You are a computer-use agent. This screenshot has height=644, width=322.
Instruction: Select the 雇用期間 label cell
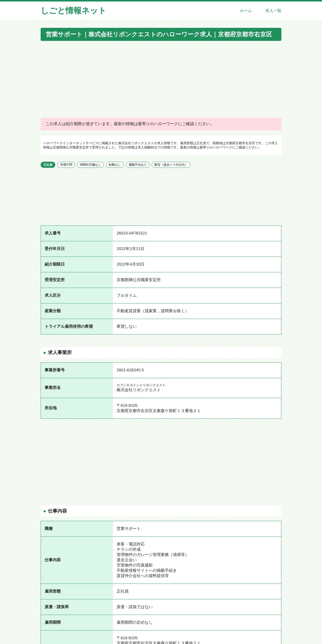77,622
